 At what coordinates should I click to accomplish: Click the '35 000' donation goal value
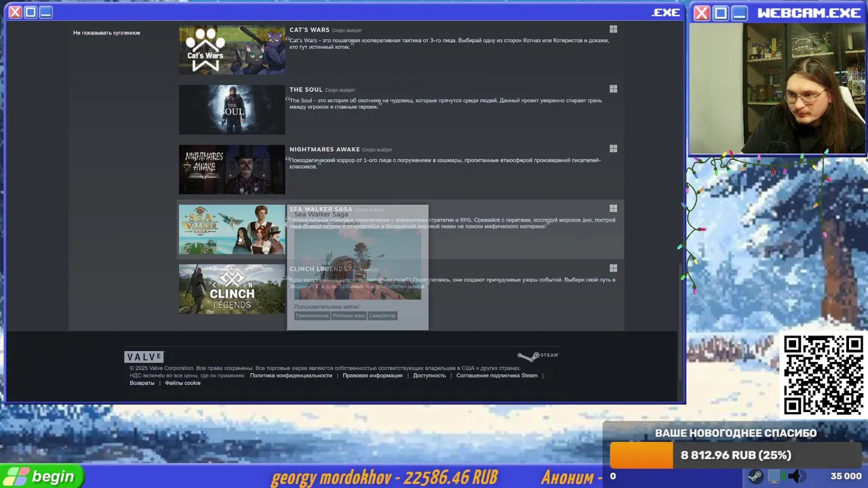pyautogui.click(x=846, y=476)
